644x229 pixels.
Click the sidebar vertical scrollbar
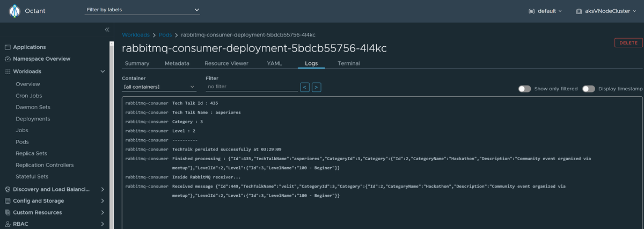point(112,134)
